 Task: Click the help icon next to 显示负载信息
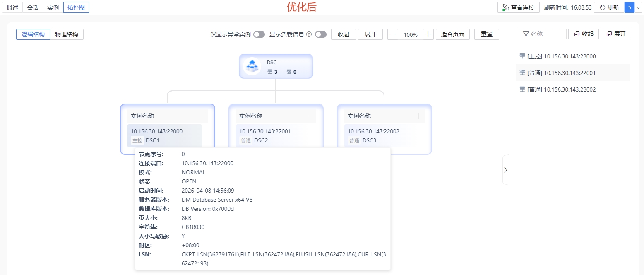coord(309,34)
